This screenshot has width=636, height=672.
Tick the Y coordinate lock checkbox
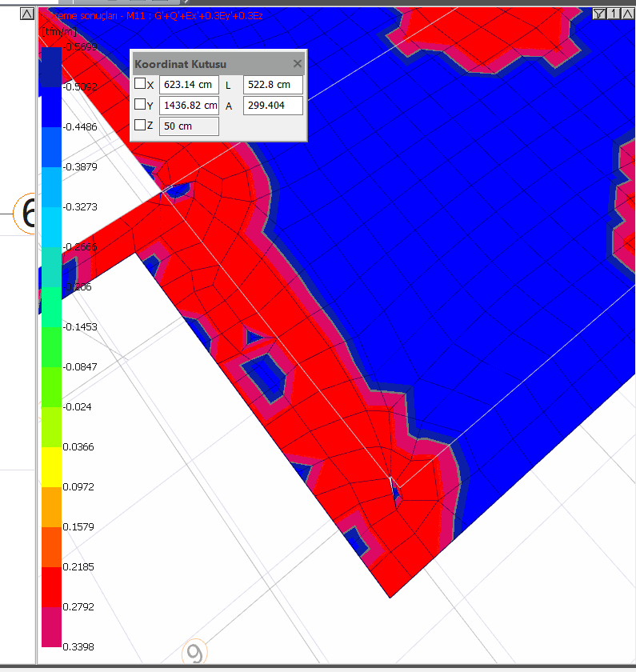pyautogui.click(x=140, y=104)
